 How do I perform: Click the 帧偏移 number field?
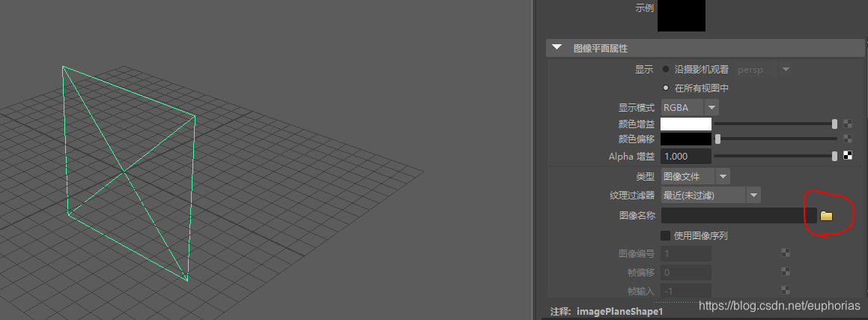tap(686, 272)
